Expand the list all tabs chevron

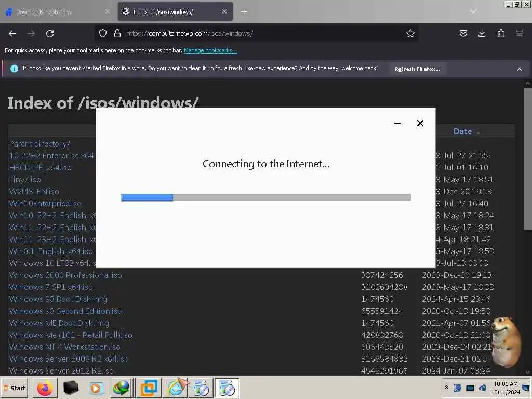(473, 11)
